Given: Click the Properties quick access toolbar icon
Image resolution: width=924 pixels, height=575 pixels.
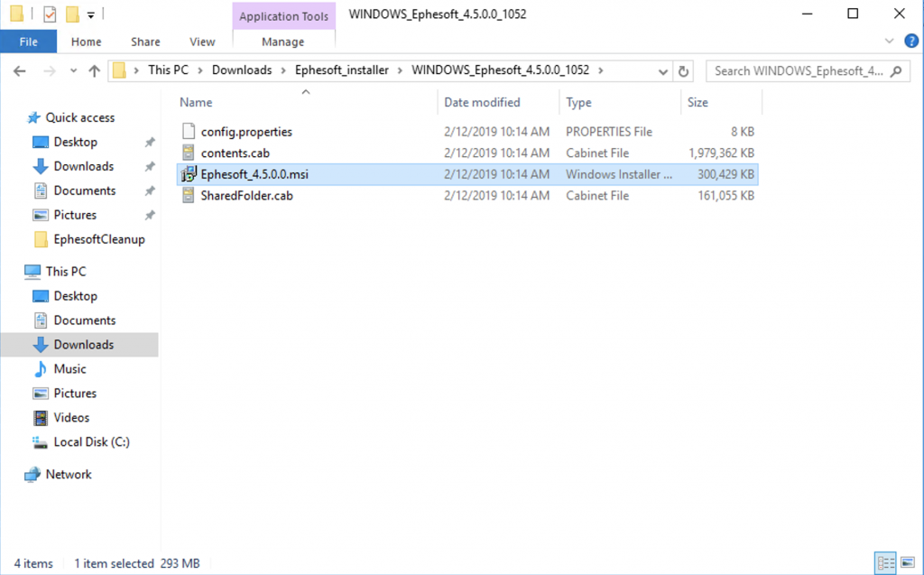Looking at the screenshot, I should [50, 14].
